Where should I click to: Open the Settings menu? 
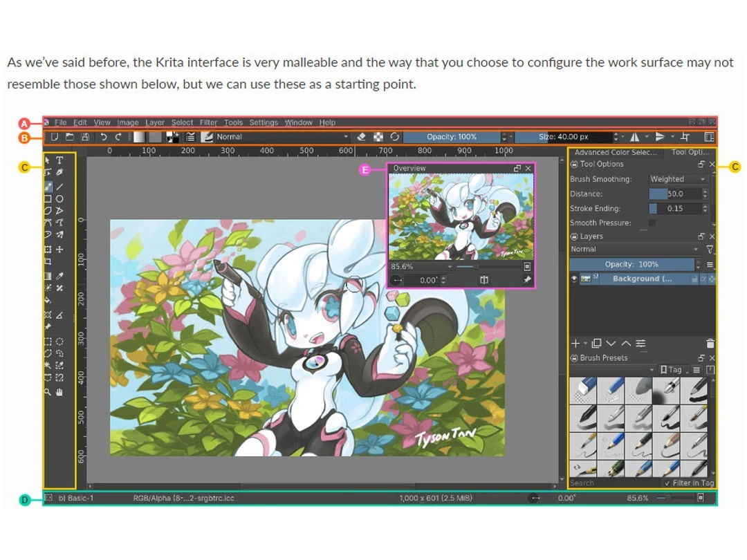pos(264,122)
